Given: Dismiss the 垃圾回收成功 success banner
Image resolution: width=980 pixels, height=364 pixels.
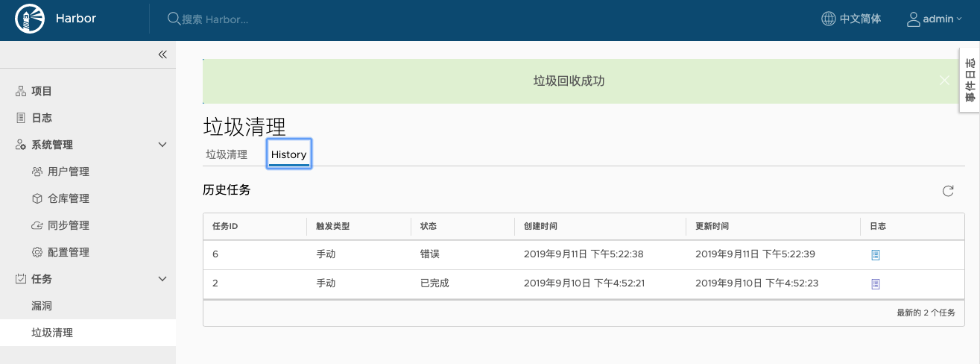Looking at the screenshot, I should pos(944,81).
